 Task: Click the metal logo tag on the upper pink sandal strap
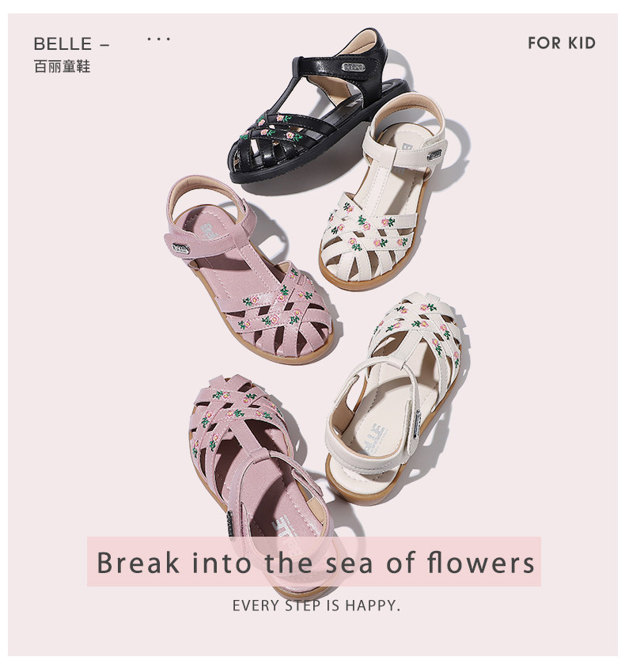coord(180,249)
